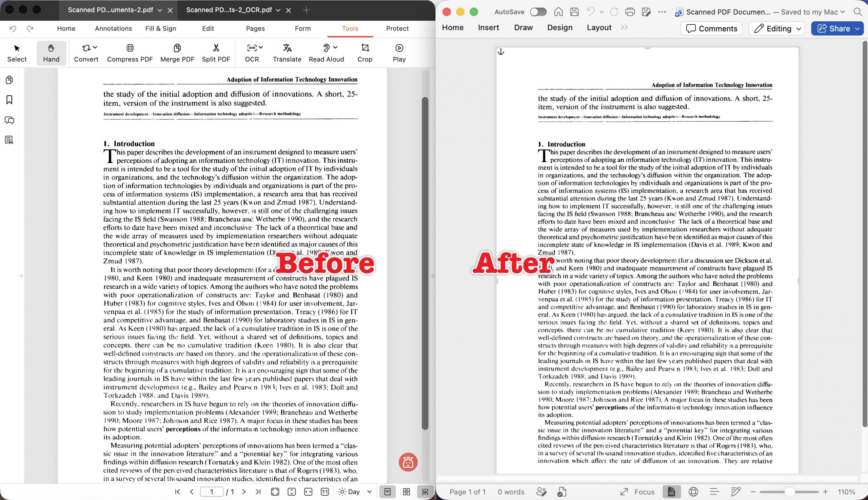This screenshot has height=500, width=868.
Task: Open the page thumbnails sidebar panel
Action: [9, 80]
